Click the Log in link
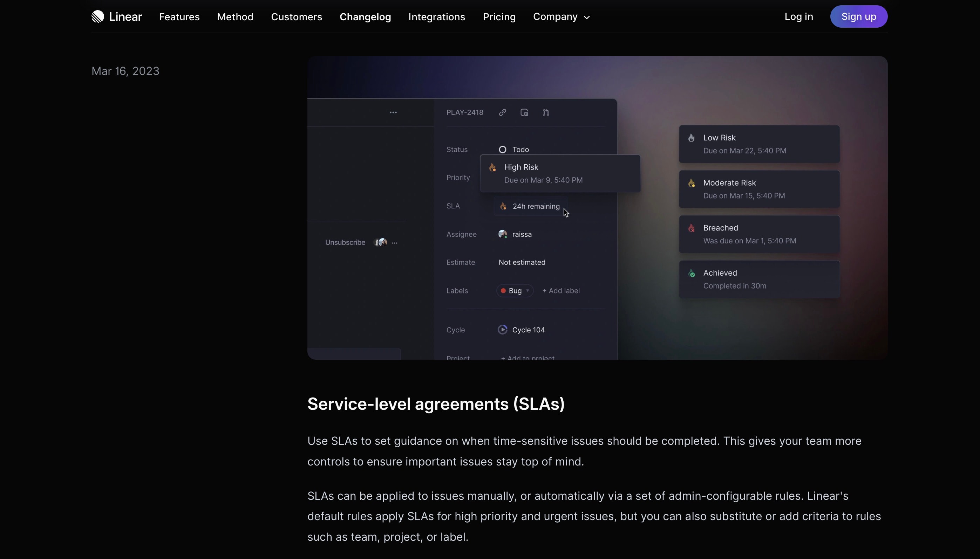This screenshot has width=980, height=559. [799, 16]
